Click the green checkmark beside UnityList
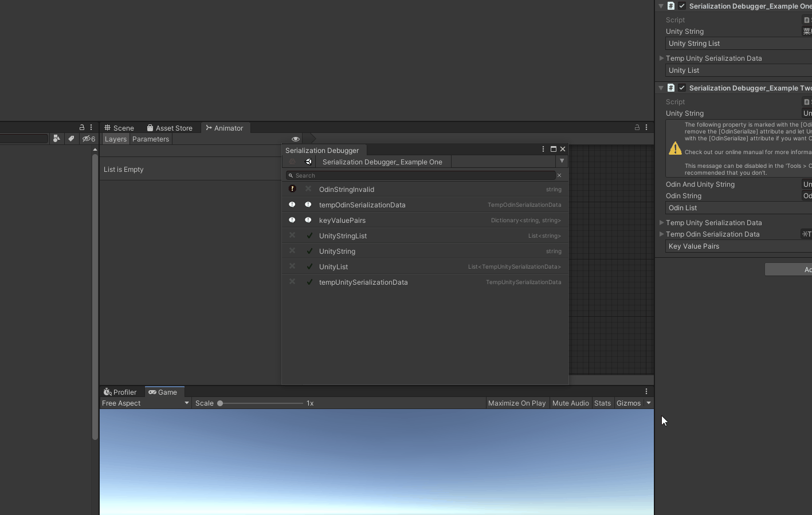Screen dimensions: 812x515 (309, 266)
